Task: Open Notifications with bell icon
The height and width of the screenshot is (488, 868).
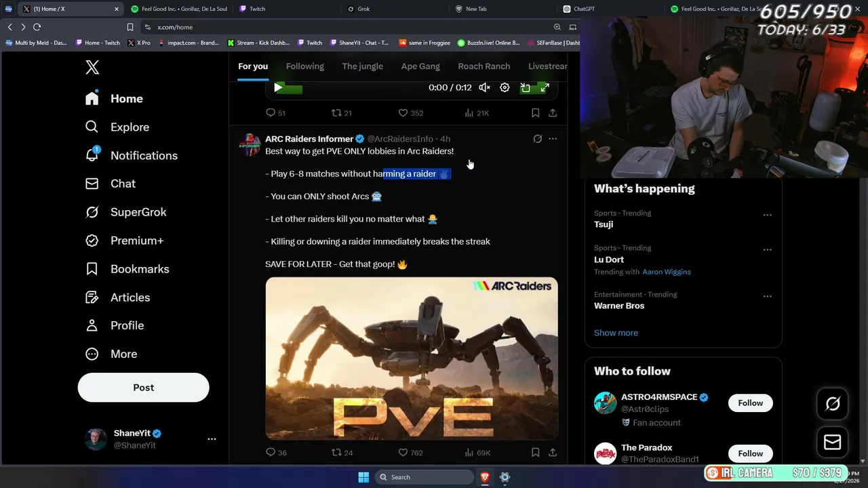Action: (131, 155)
